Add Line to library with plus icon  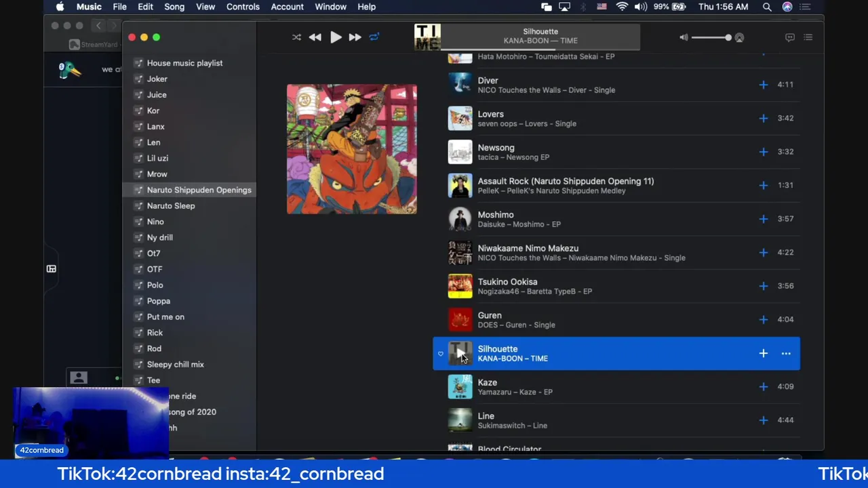764,420
